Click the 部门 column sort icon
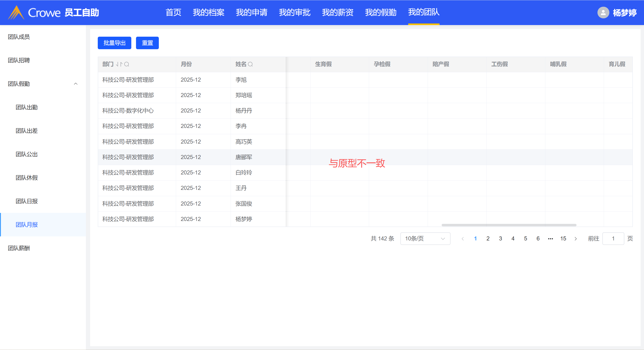Image resolution: width=644 pixels, height=350 pixels. point(119,64)
